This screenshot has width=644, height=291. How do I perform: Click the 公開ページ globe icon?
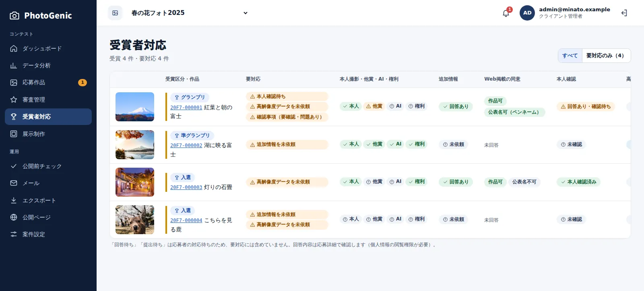pos(14,217)
